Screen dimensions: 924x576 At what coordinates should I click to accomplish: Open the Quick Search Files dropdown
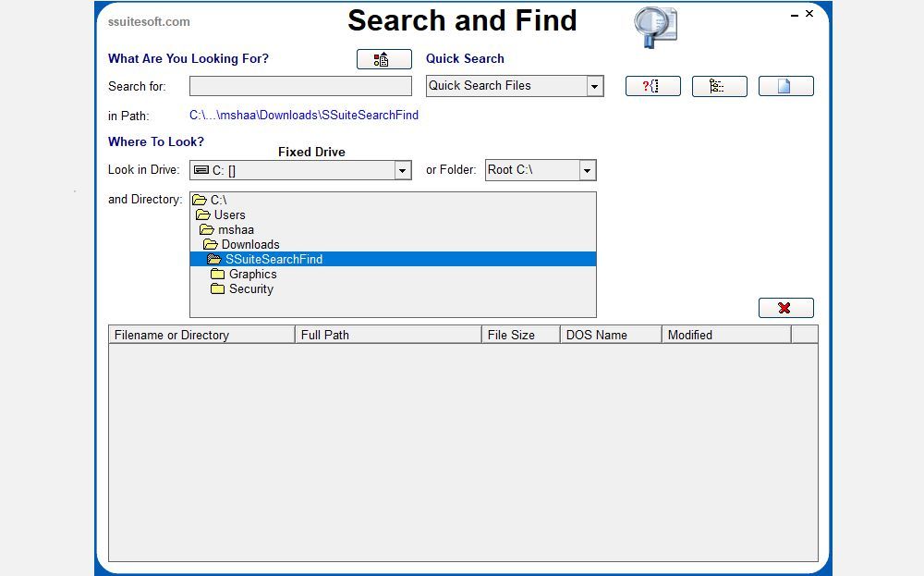click(x=594, y=86)
